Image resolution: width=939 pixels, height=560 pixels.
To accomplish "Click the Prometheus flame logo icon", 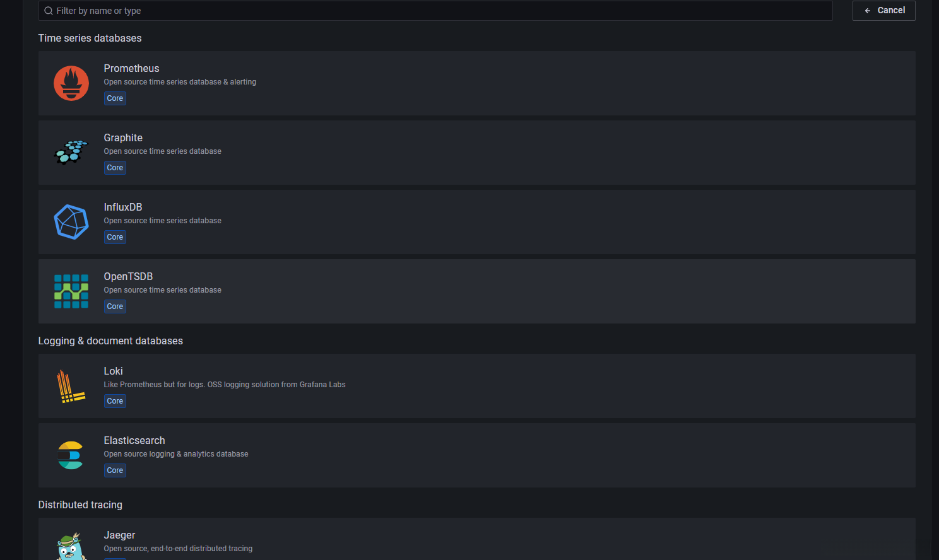I will pyautogui.click(x=71, y=83).
